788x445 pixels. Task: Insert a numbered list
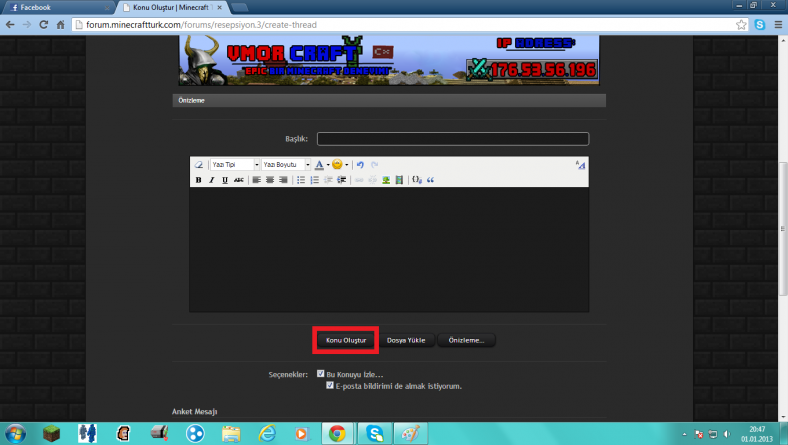pyautogui.click(x=315, y=180)
